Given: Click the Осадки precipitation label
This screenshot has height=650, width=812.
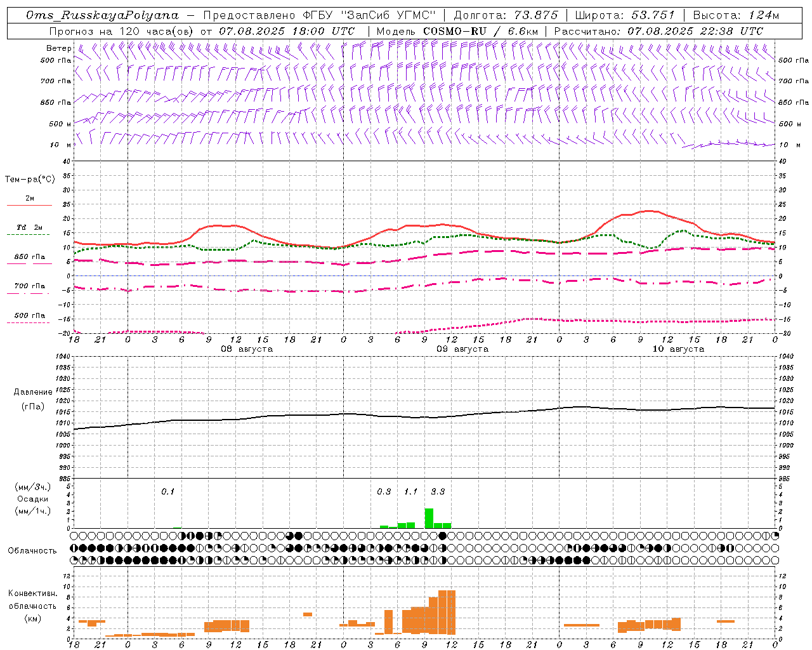Looking at the screenshot, I should point(32,499).
